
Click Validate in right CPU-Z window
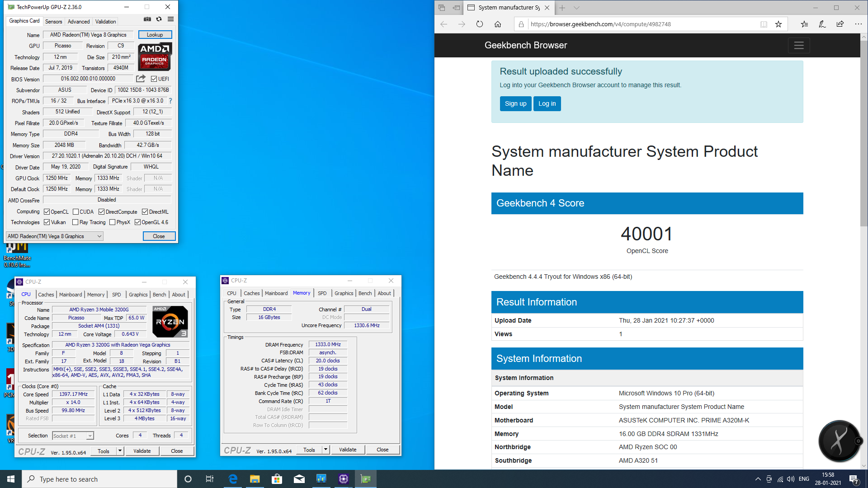348,450
